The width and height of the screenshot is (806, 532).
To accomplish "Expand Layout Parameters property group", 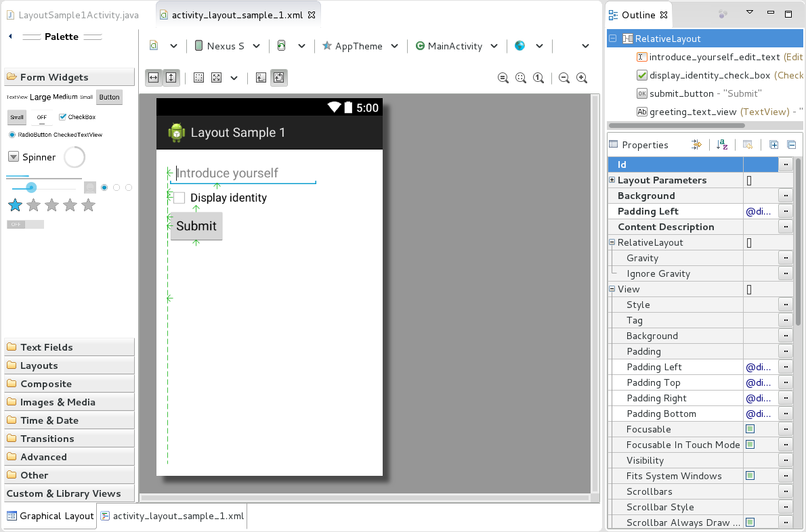I will click(612, 180).
